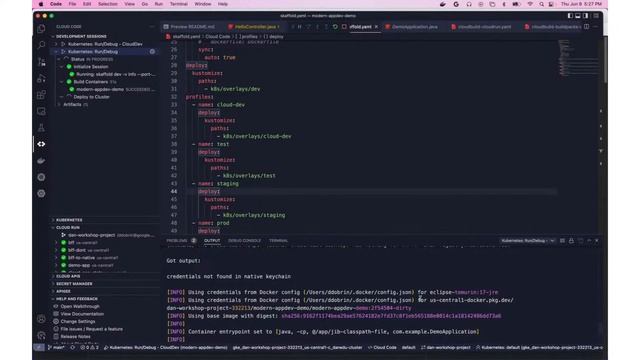Open errors and warnings count in status bar

click(x=89, y=347)
